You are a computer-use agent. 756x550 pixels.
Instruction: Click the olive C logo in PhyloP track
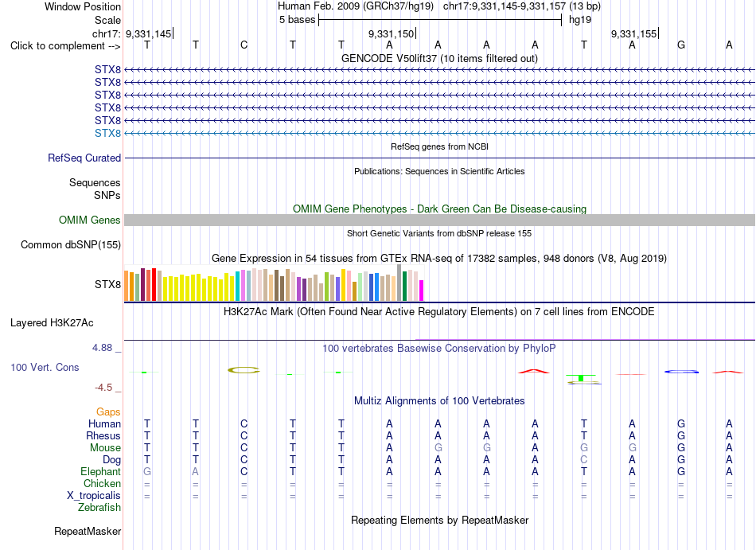(244, 370)
